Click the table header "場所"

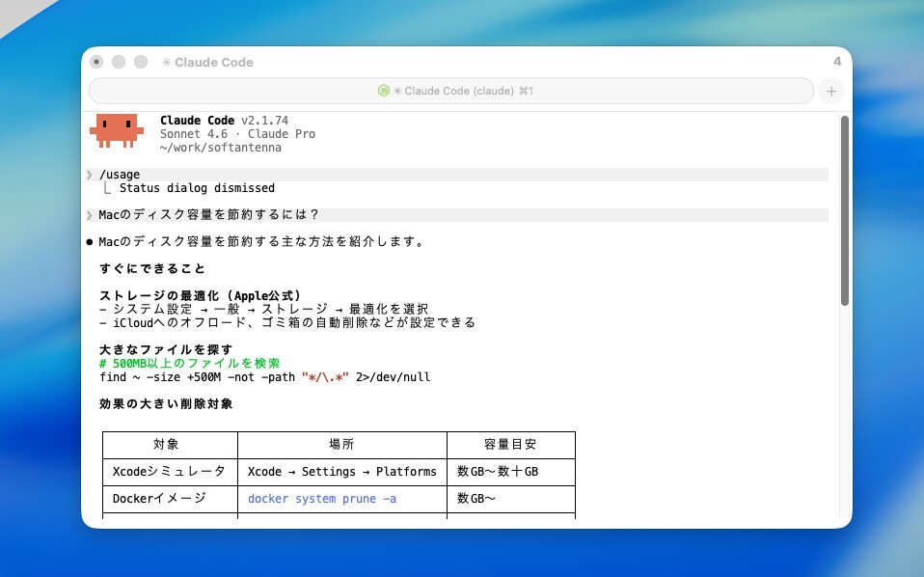(341, 445)
